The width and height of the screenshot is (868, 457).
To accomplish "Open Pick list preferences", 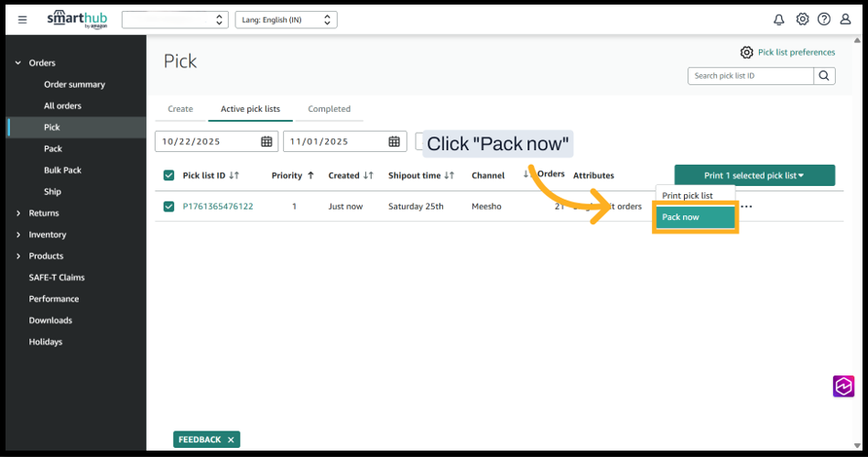I will [x=787, y=52].
